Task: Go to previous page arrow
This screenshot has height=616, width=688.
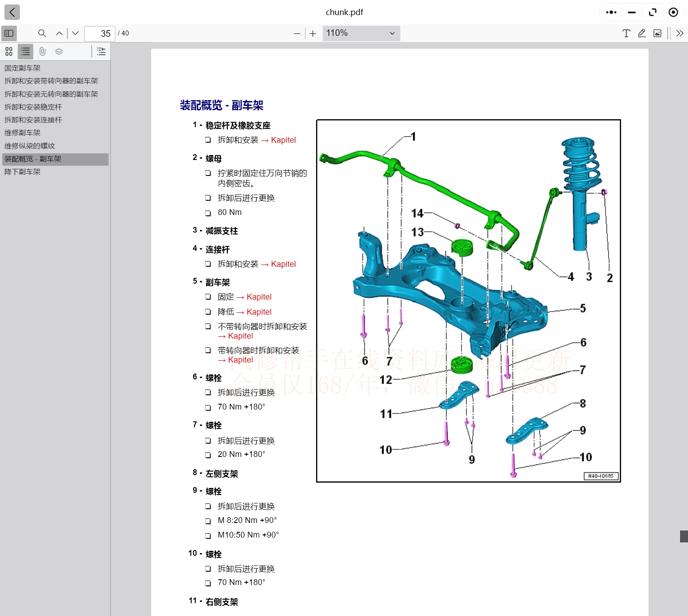Action: pyautogui.click(x=59, y=33)
